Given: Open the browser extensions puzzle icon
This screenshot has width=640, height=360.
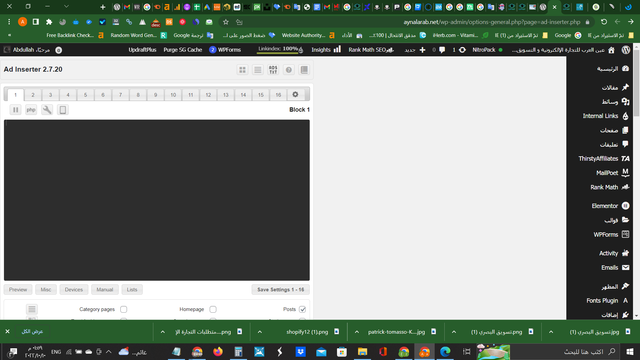Looking at the screenshot, I should point(49,22).
